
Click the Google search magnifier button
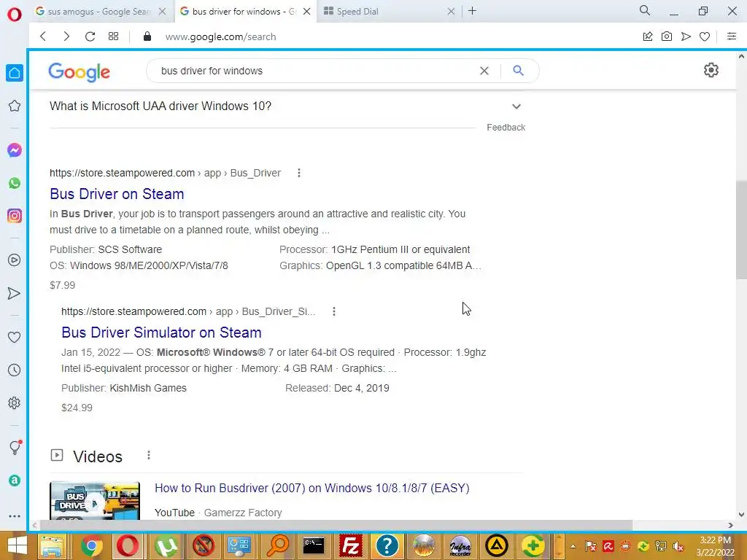point(519,71)
